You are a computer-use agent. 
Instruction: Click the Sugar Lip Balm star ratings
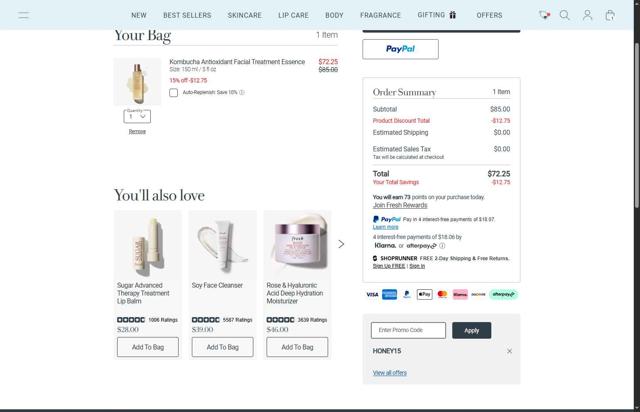(x=131, y=320)
